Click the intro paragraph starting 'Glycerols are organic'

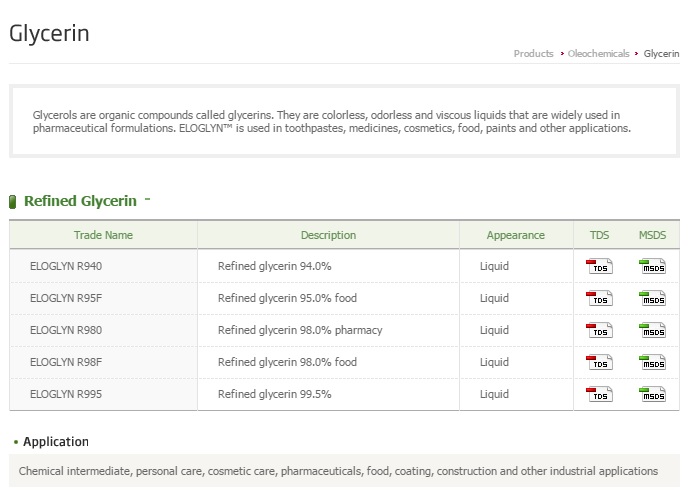[332, 121]
